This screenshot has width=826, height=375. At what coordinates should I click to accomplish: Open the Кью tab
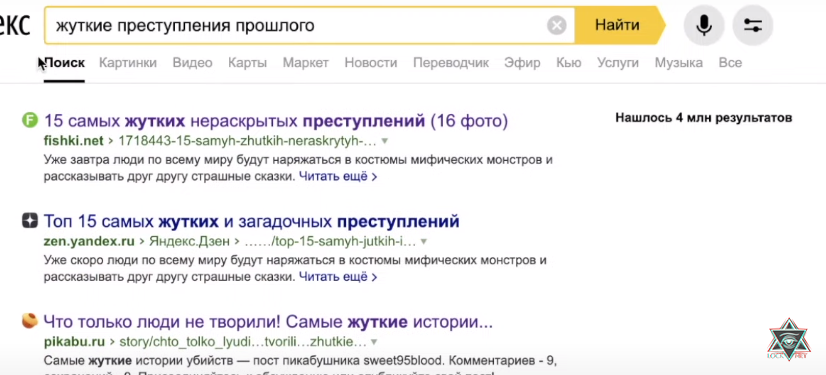tap(569, 63)
